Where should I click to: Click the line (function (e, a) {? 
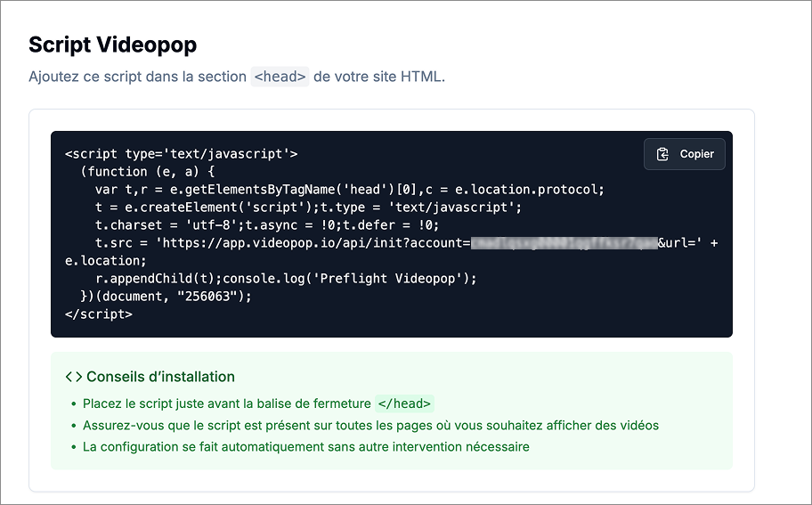coord(147,171)
